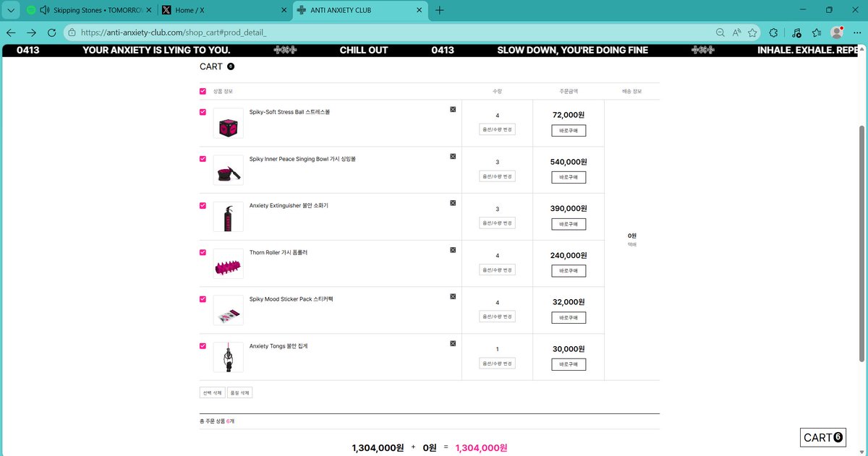Add this page to favorites

[753, 33]
